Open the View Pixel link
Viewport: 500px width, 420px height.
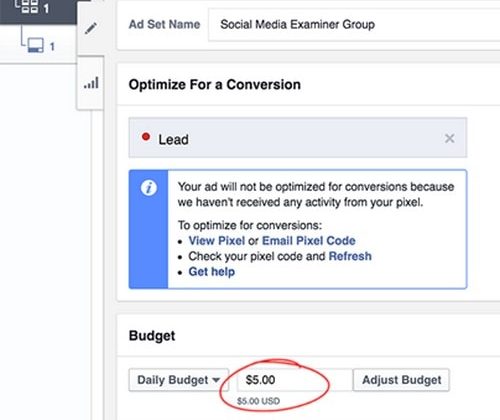point(217,241)
